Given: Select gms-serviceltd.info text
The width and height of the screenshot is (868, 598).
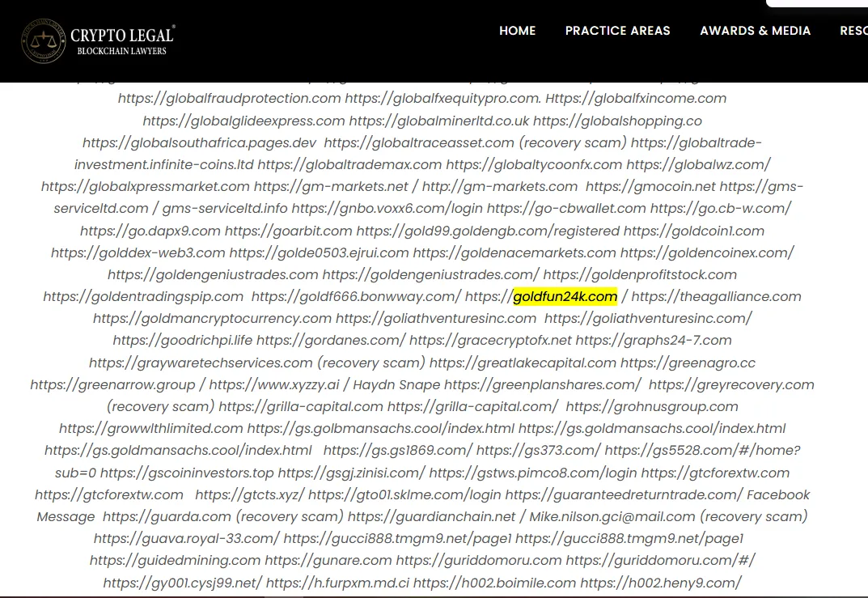Looking at the screenshot, I should (x=225, y=208).
